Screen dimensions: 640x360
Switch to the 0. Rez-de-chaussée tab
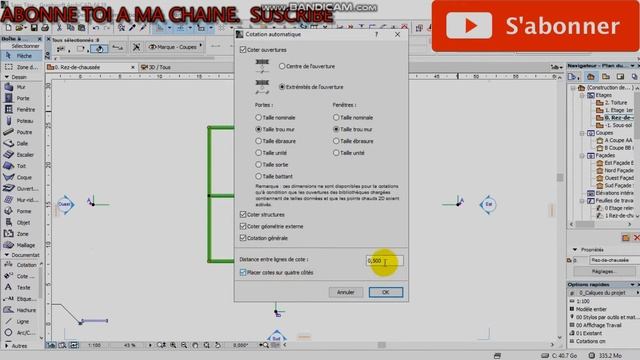click(x=78, y=67)
